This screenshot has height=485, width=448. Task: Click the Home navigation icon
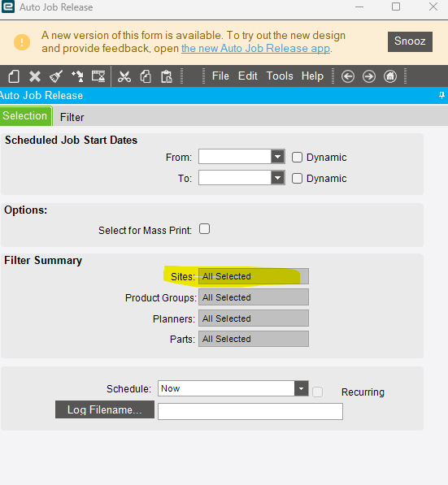(390, 76)
